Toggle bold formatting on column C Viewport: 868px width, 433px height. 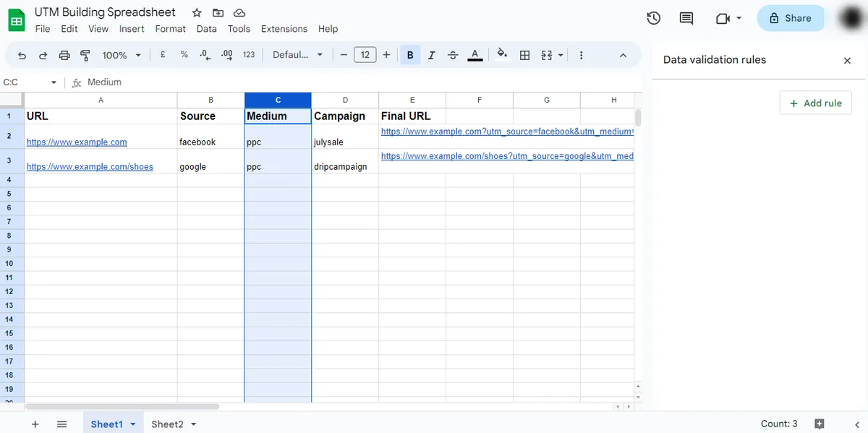(410, 54)
